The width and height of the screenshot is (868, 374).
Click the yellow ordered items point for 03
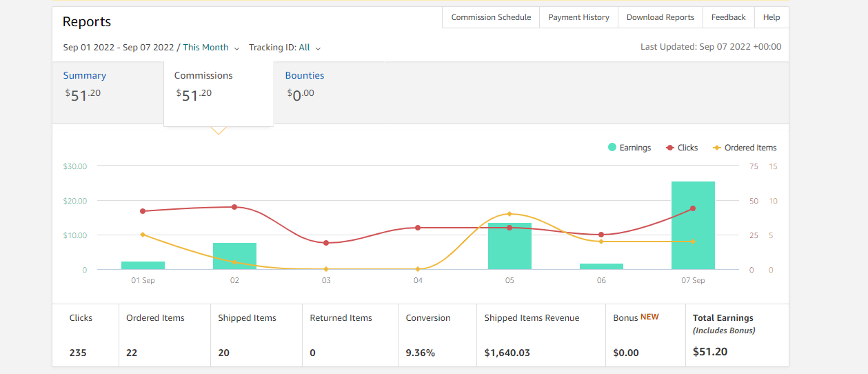pos(326,269)
